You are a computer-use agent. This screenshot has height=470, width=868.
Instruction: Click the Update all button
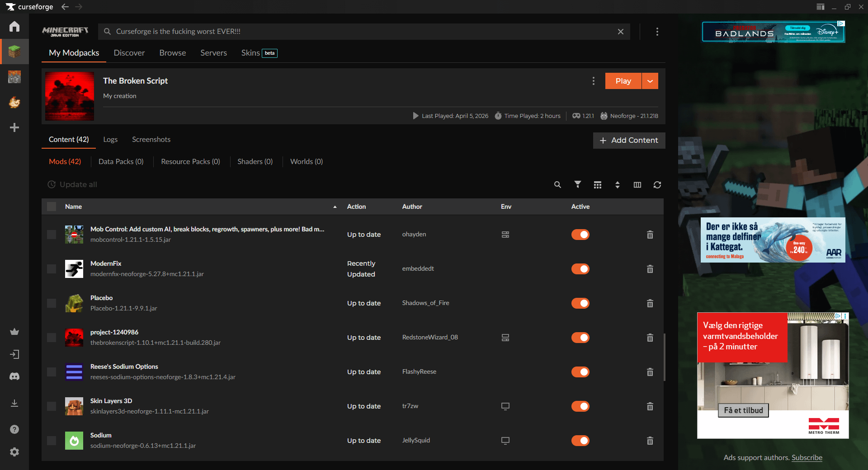[72, 184]
